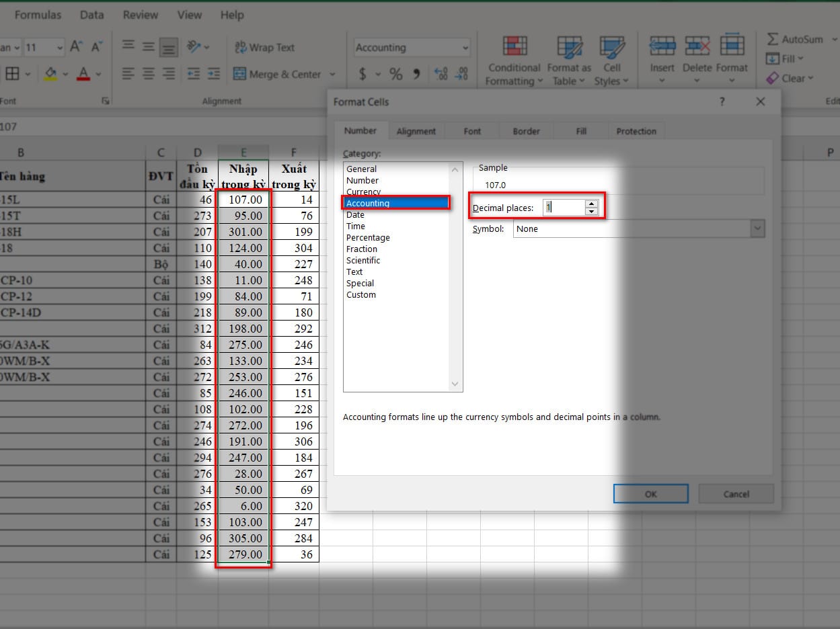Switch to the Alignment tab in Format Cells
The image size is (840, 629).
click(x=416, y=131)
